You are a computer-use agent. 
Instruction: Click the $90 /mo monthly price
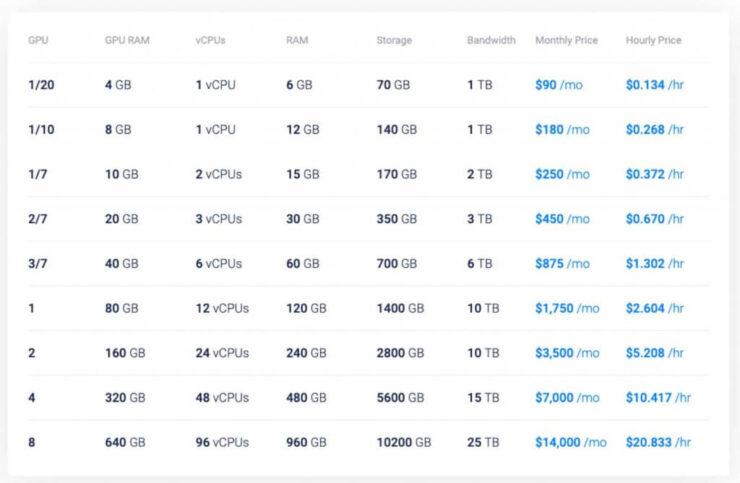tap(559, 85)
